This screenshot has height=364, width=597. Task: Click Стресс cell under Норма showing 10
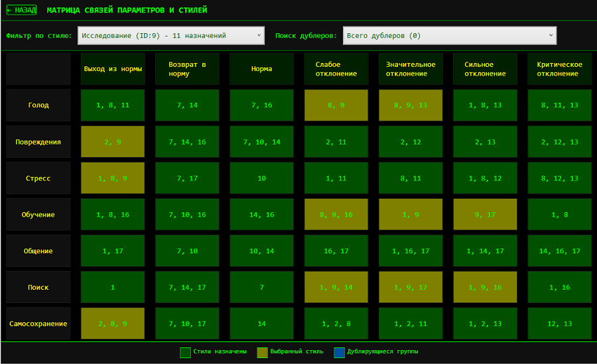click(261, 178)
